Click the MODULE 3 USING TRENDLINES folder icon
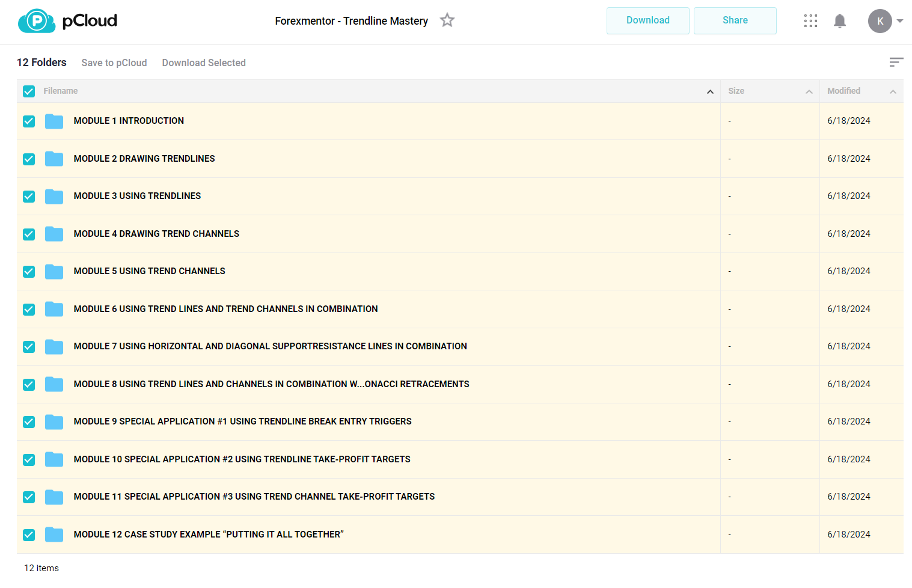The width and height of the screenshot is (912, 588). point(54,197)
